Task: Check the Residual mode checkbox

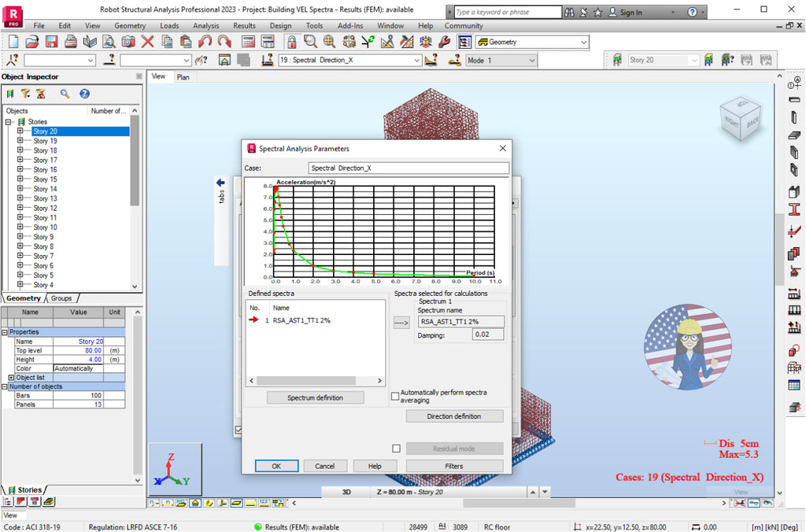Action: [x=395, y=447]
